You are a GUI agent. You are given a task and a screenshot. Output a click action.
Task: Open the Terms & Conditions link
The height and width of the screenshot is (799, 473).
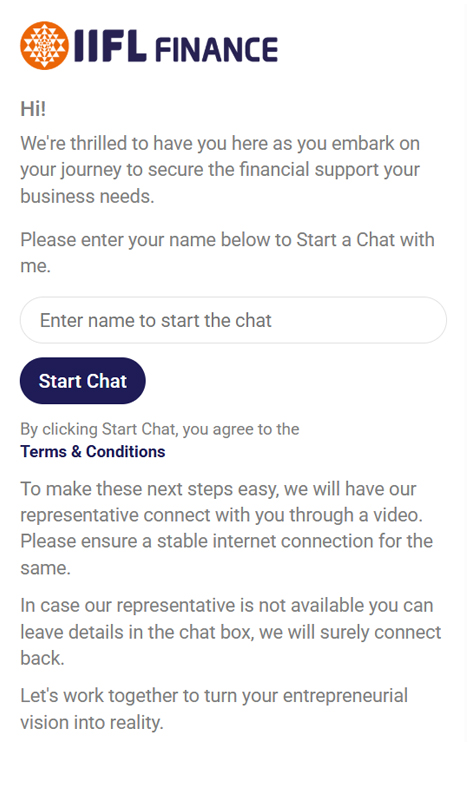pyautogui.click(x=93, y=451)
